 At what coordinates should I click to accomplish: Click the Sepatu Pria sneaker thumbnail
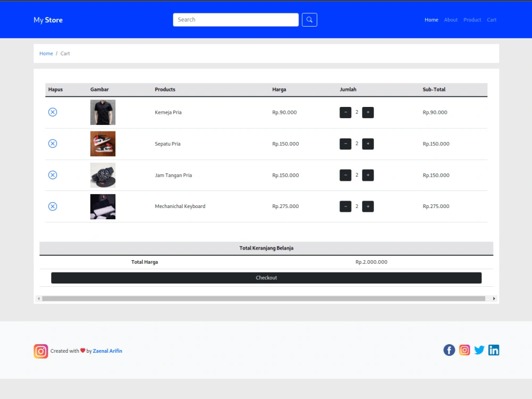pos(103,144)
